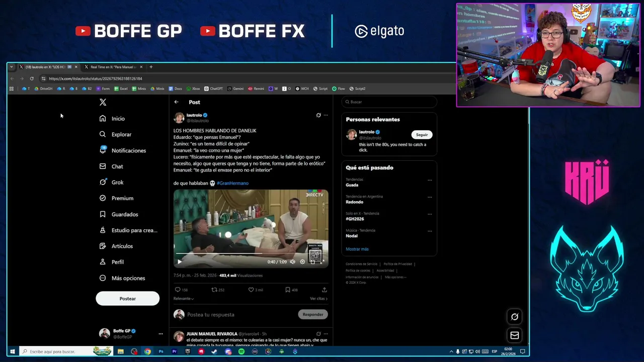The height and width of the screenshot is (362, 644).
Task: Open Guardados bookmarks page
Action: pos(119,214)
